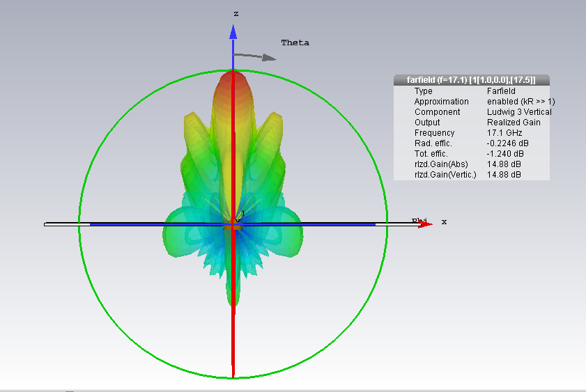Click the 'Rad. effic.' label
Viewport: 586px width, 392px height.
pyautogui.click(x=433, y=143)
